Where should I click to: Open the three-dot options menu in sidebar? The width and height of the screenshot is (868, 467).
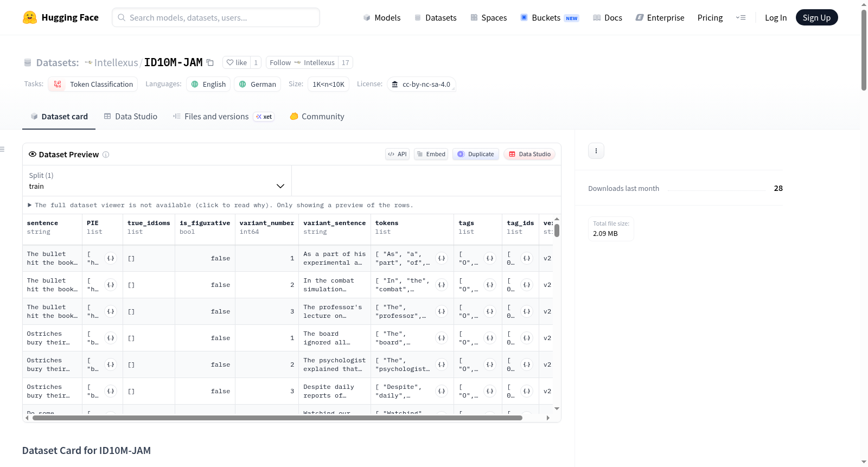click(x=596, y=151)
